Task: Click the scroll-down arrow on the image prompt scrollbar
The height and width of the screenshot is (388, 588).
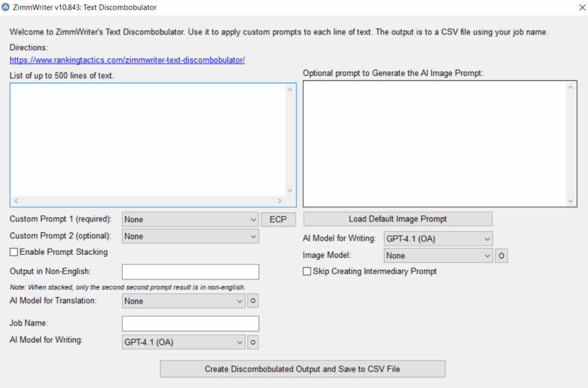Action: [570, 200]
